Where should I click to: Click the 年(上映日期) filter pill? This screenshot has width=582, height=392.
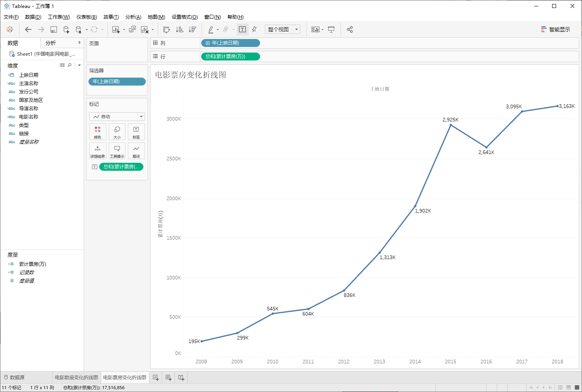(x=117, y=82)
